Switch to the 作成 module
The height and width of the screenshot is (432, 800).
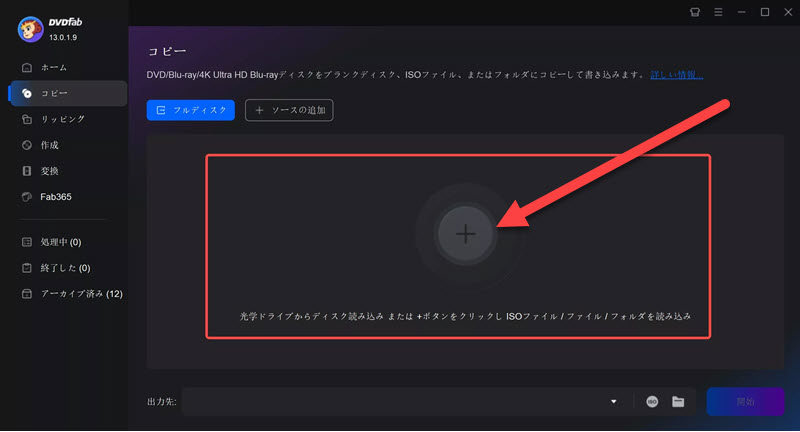tap(68, 145)
